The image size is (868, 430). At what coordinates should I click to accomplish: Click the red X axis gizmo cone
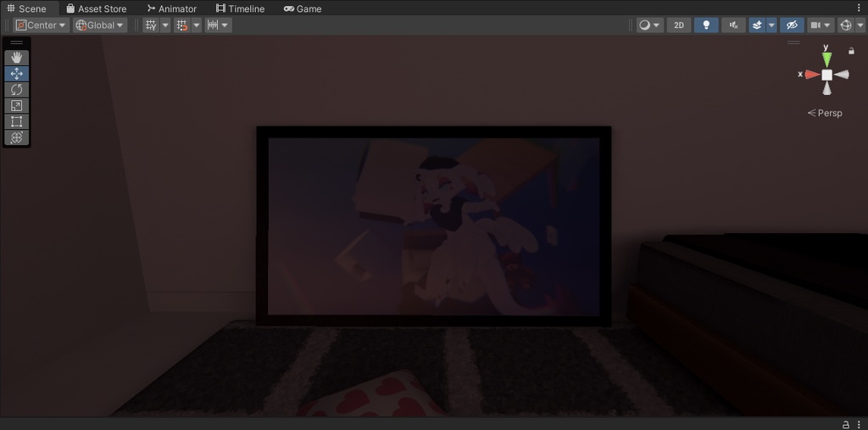pyautogui.click(x=812, y=75)
